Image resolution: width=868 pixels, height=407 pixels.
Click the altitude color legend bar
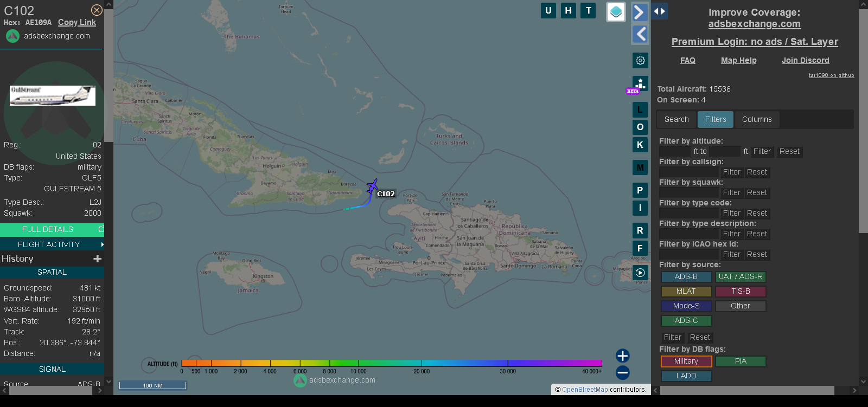[x=392, y=363]
